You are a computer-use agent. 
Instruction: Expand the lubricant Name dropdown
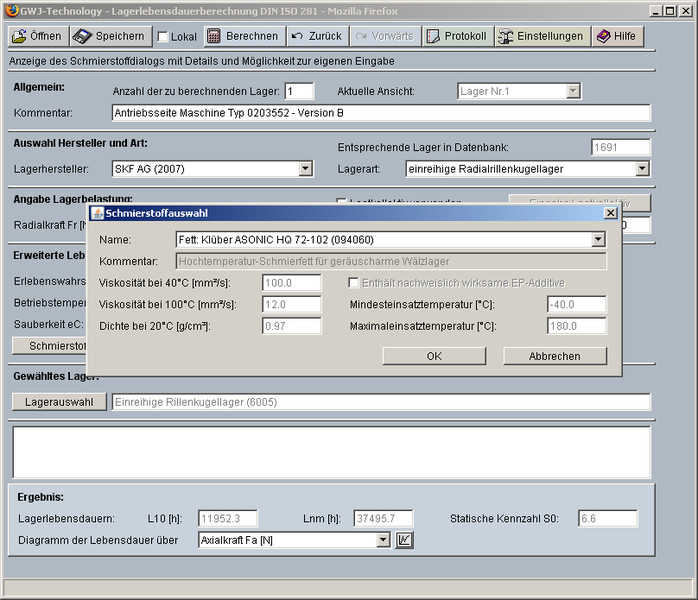click(598, 240)
